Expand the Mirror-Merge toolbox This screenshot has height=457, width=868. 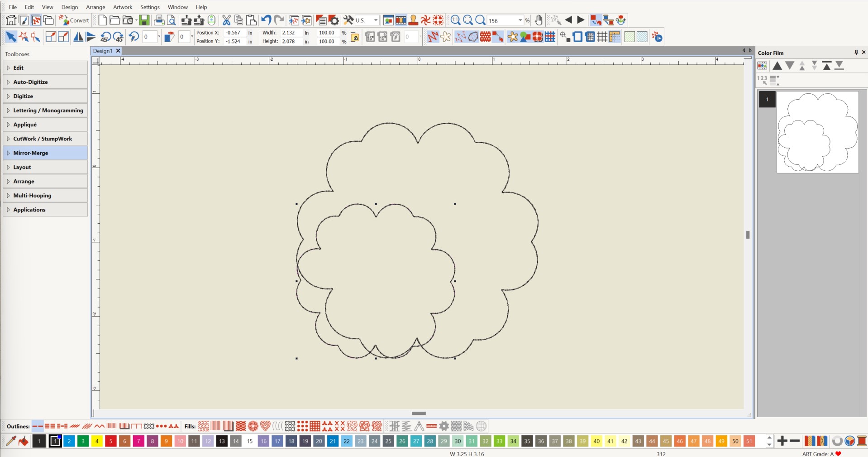pyautogui.click(x=45, y=153)
